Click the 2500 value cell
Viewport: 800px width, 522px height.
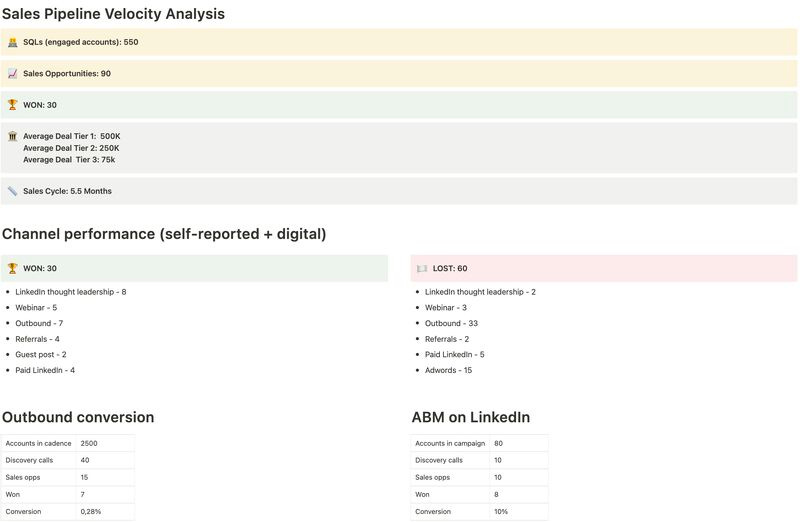point(105,443)
